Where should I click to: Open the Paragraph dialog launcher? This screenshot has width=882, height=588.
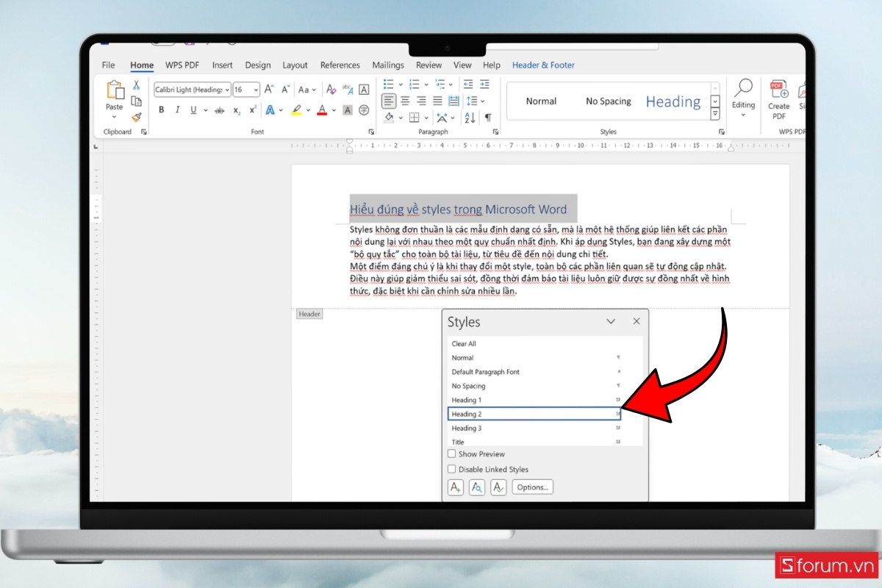coord(496,132)
